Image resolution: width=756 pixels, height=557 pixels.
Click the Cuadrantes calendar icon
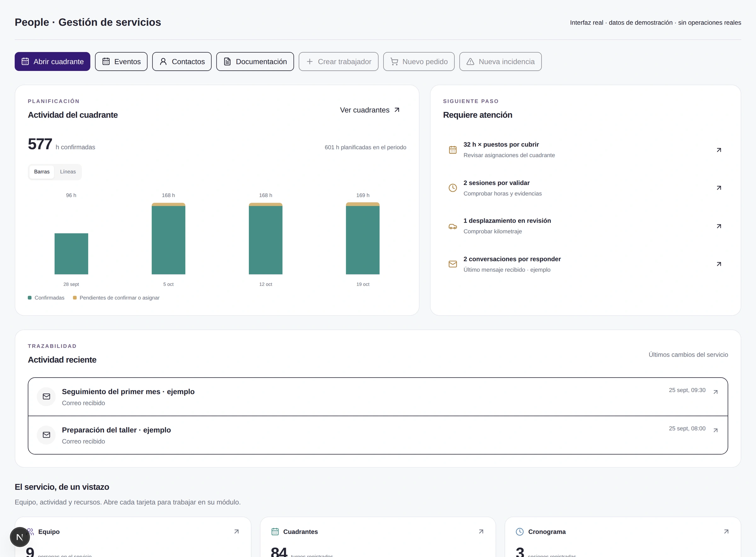click(275, 532)
